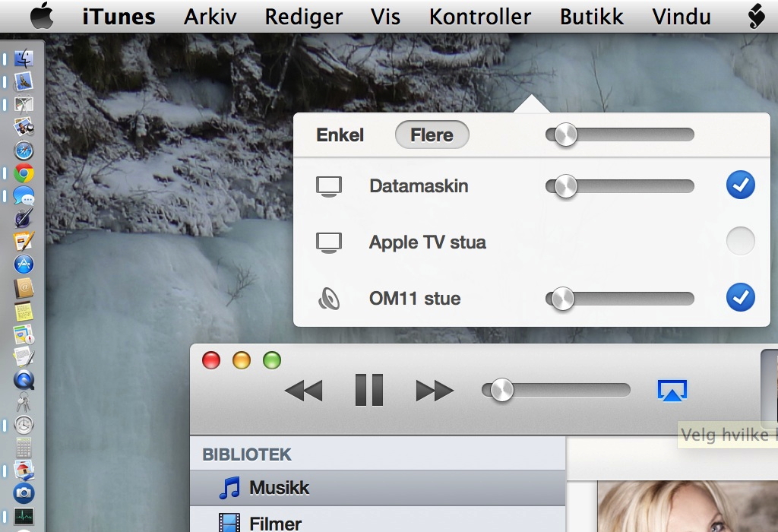Viewport: 778px width, 532px height.
Task: Click the script menu icon in menu bar
Action: [x=756, y=17]
